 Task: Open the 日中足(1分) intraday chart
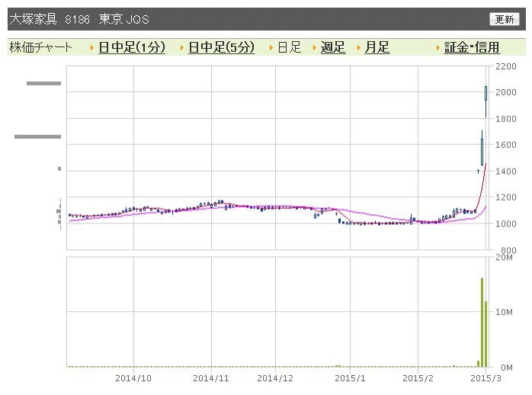(132, 47)
